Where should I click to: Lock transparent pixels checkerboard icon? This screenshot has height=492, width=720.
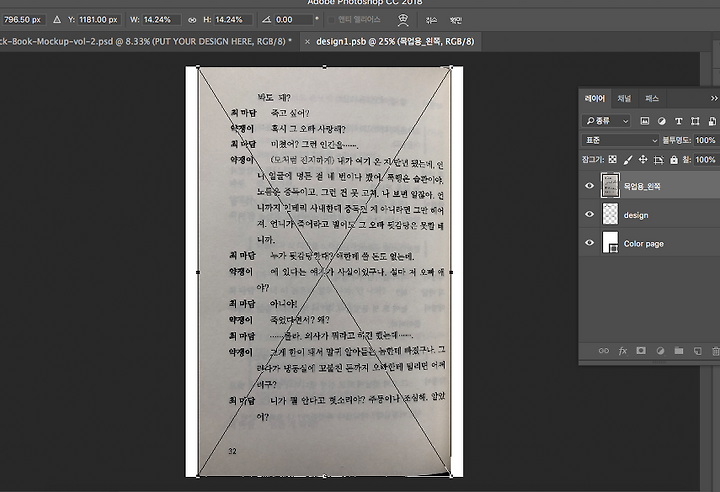coord(613,159)
